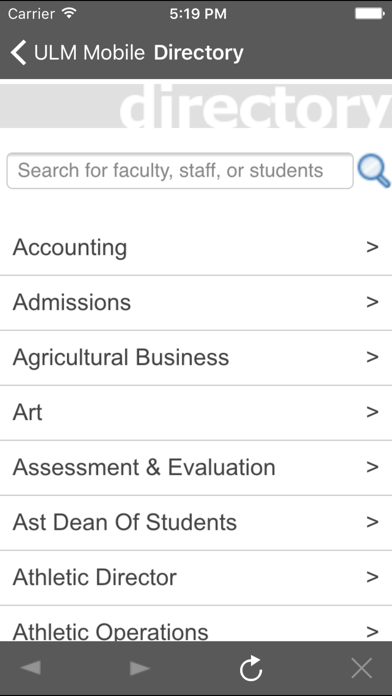Open Athletic Operations entry
The height and width of the screenshot is (696, 392).
[196, 624]
